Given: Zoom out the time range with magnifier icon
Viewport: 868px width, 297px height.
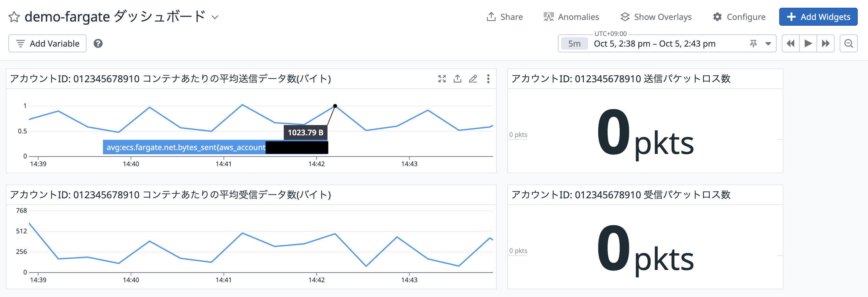Looking at the screenshot, I should [848, 43].
